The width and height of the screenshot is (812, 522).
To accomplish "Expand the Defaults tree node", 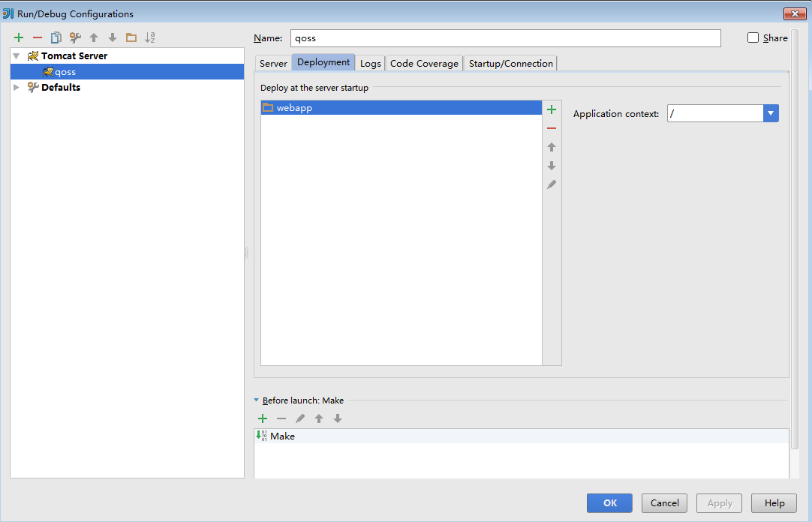I will (17, 88).
